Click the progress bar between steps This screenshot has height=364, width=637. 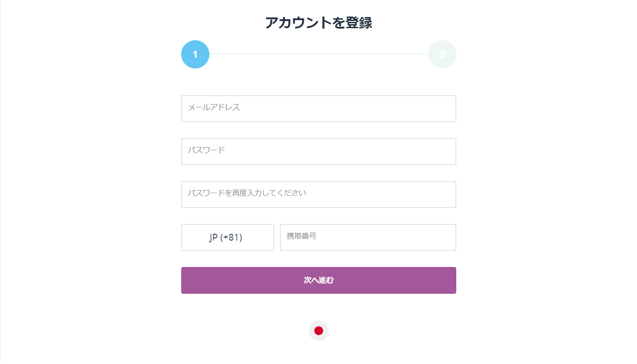[x=318, y=54]
